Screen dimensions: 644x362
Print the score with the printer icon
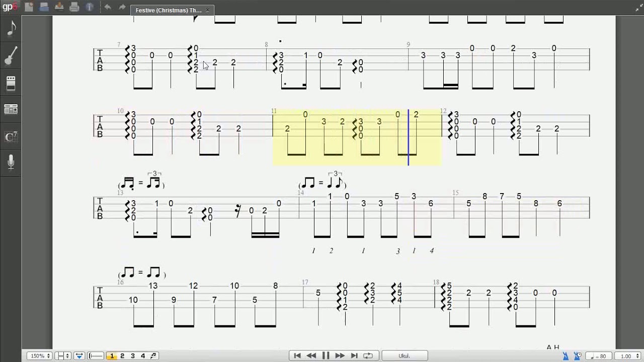[74, 7]
